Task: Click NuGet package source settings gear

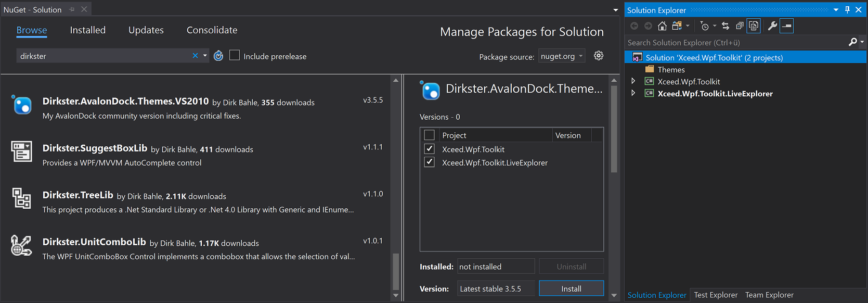Action: (599, 56)
